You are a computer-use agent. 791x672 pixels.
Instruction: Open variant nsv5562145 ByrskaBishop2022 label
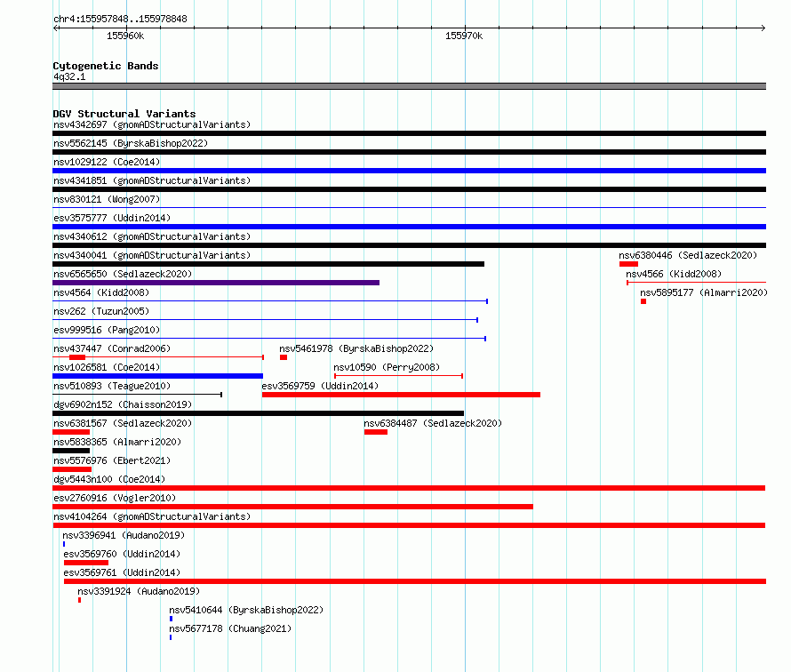tap(131, 143)
